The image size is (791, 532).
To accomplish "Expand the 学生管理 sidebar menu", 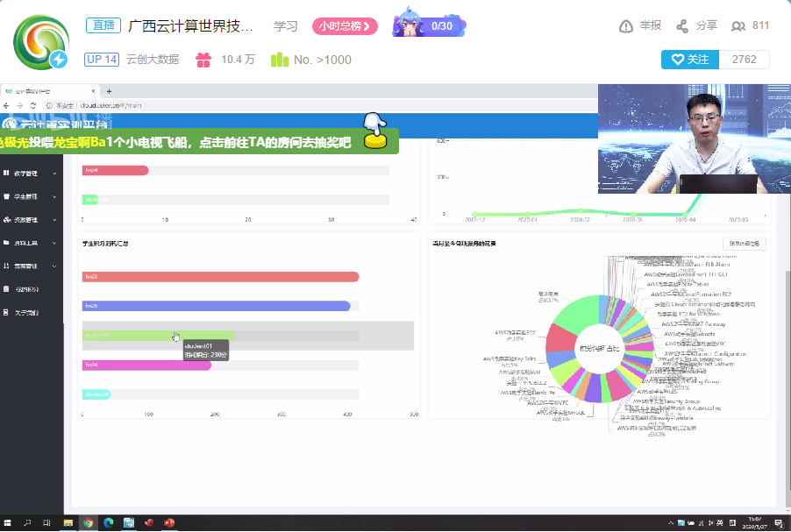I will tap(31, 196).
